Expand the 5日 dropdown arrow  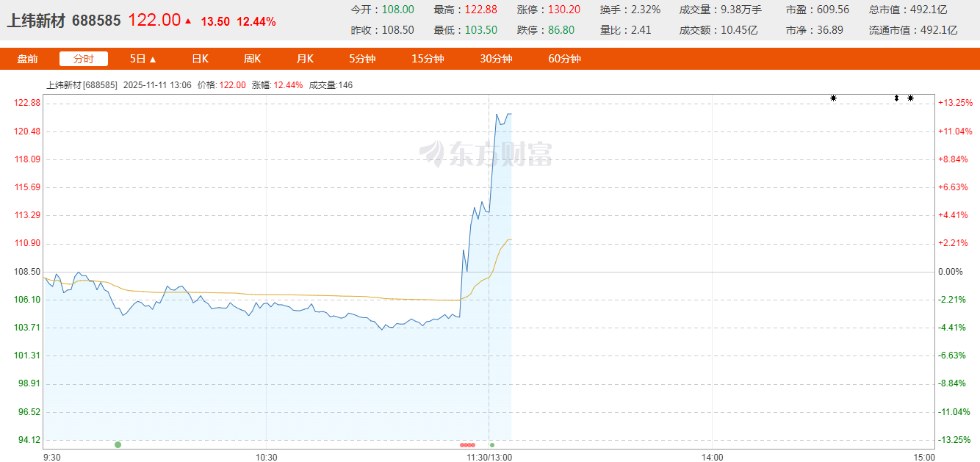[x=153, y=59]
